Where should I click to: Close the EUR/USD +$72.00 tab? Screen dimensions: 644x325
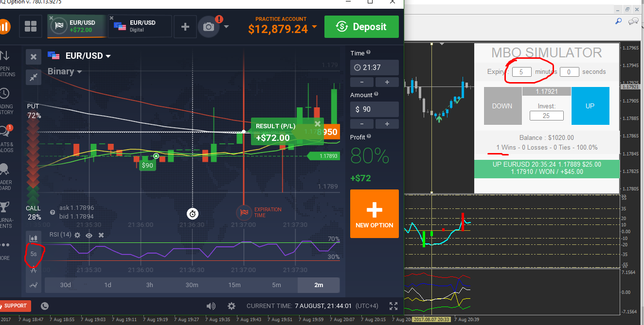(51, 18)
